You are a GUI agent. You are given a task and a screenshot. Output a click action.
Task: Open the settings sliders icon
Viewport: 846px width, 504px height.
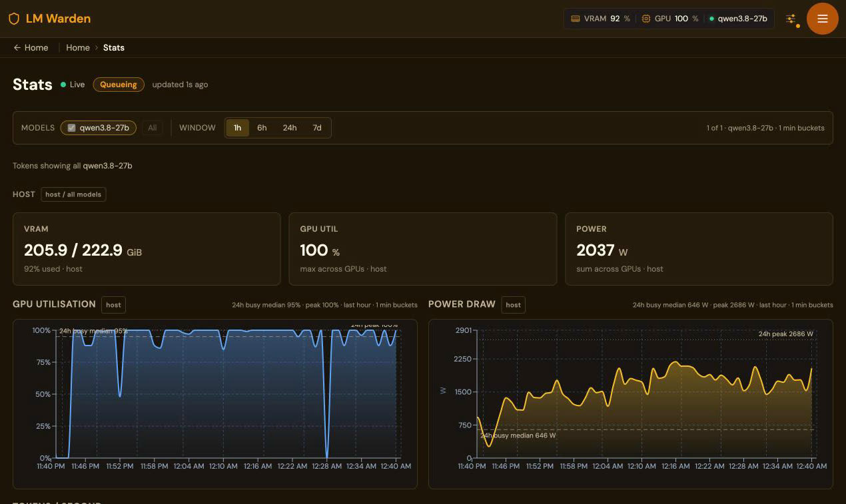pos(791,19)
